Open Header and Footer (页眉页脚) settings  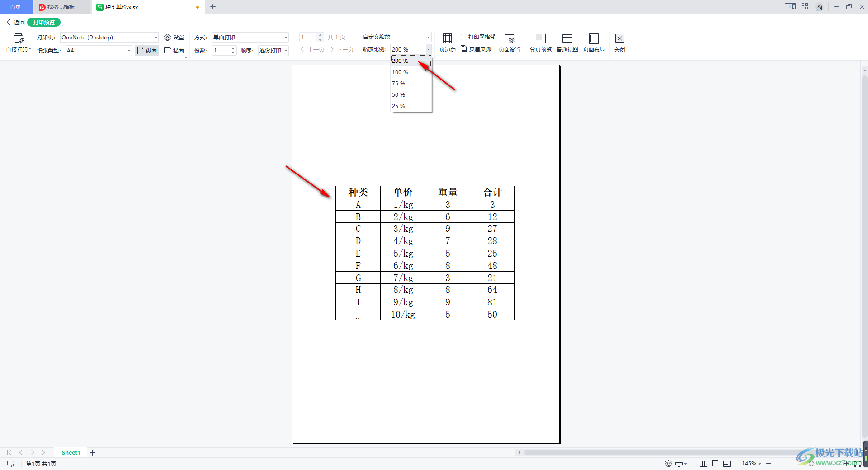pyautogui.click(x=476, y=49)
